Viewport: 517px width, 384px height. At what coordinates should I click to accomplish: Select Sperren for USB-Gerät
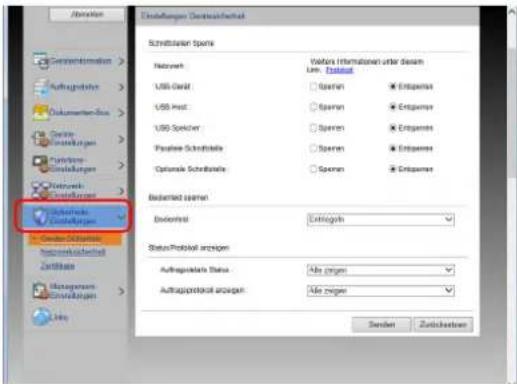(x=313, y=87)
